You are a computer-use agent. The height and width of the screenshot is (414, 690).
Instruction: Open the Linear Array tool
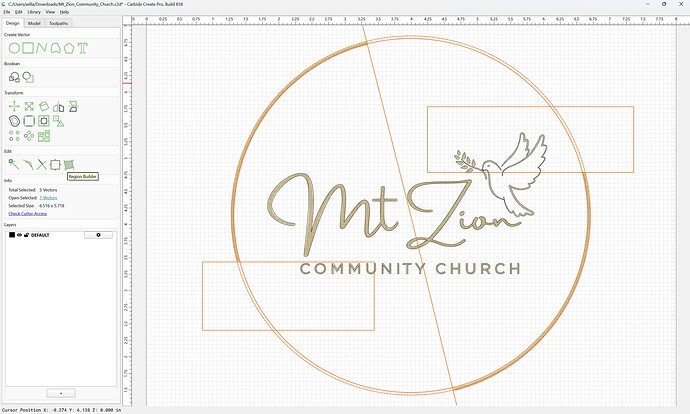coord(14,136)
